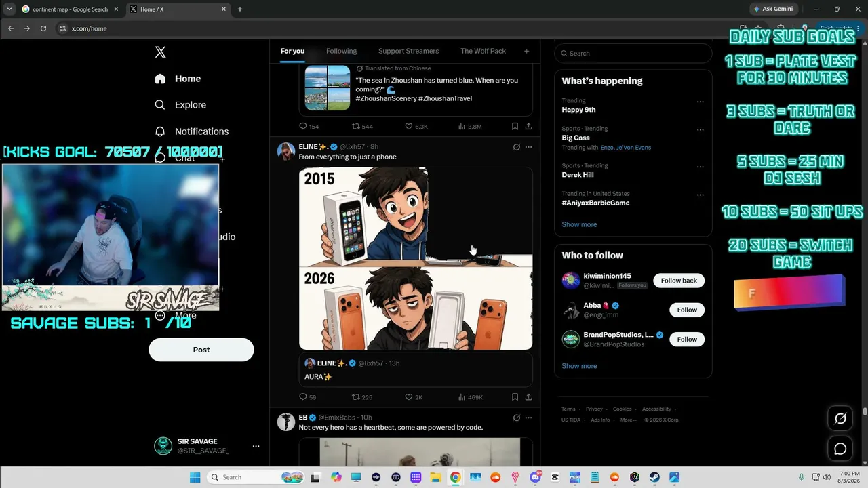Open the SIR SAVAGE account menu dots
The height and width of the screenshot is (488, 868).
[x=256, y=446]
